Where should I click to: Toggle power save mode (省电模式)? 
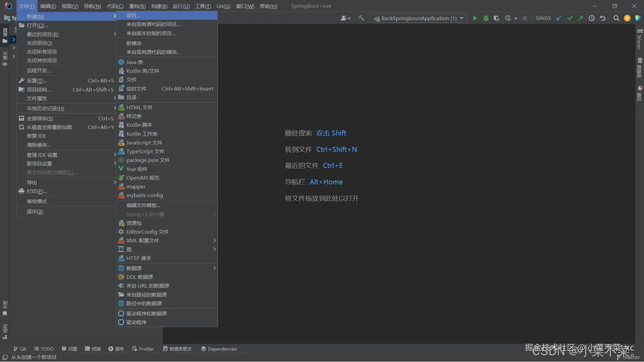pyautogui.click(x=37, y=201)
